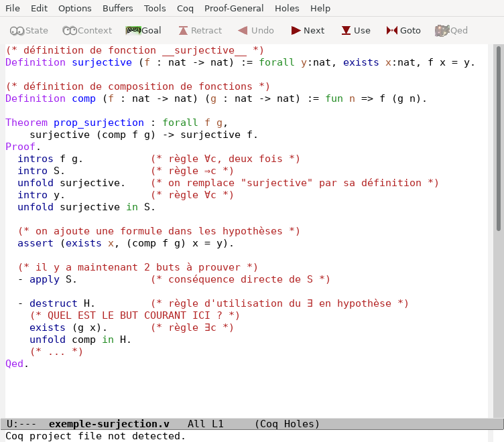Click buffer name exemple-surjection.v in mode line

109,424
